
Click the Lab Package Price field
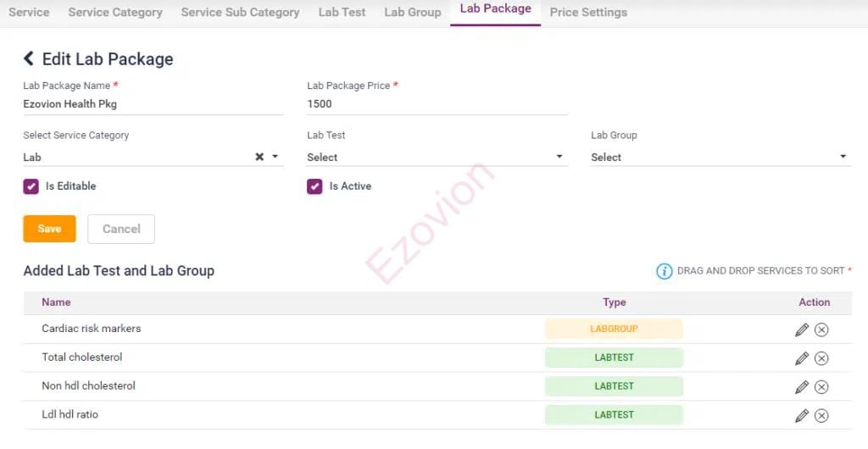436,104
